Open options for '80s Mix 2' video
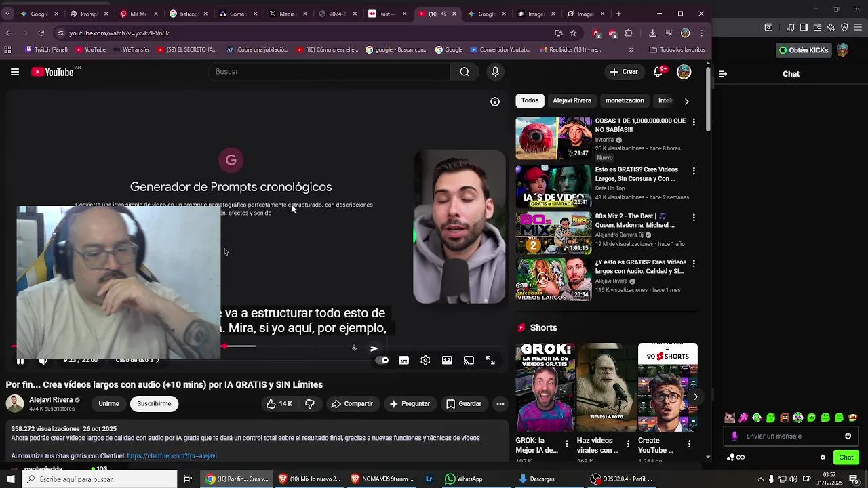The width and height of the screenshot is (868, 488). click(693, 218)
